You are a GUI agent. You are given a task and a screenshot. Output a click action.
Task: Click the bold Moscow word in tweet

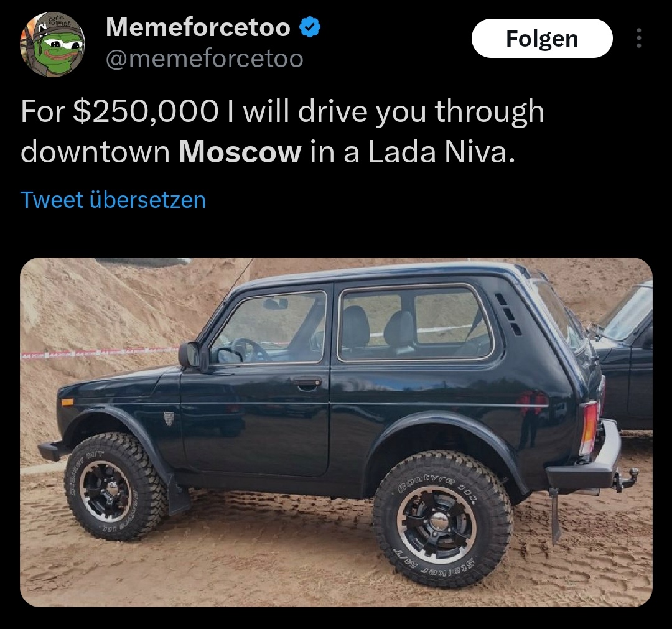click(x=240, y=152)
